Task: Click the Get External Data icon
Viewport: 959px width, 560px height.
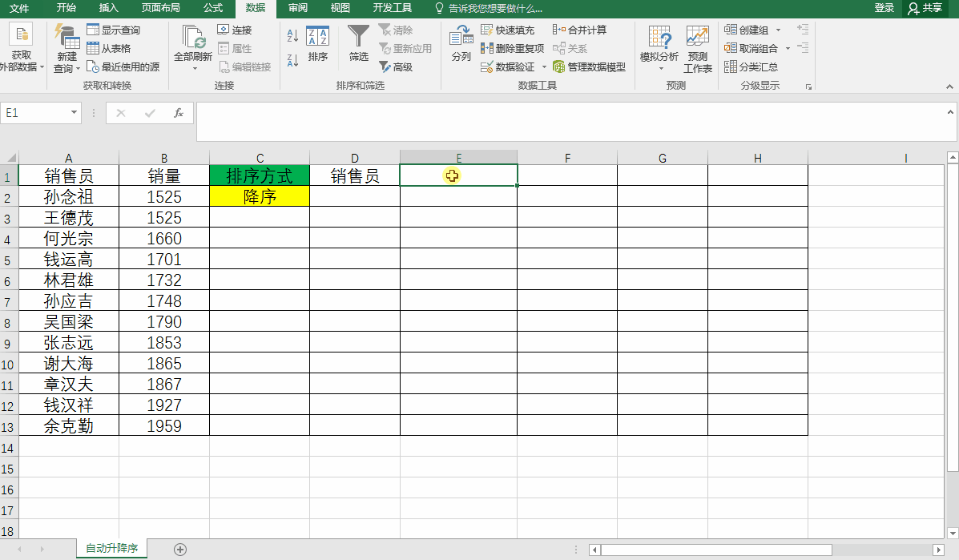Action: point(22,35)
